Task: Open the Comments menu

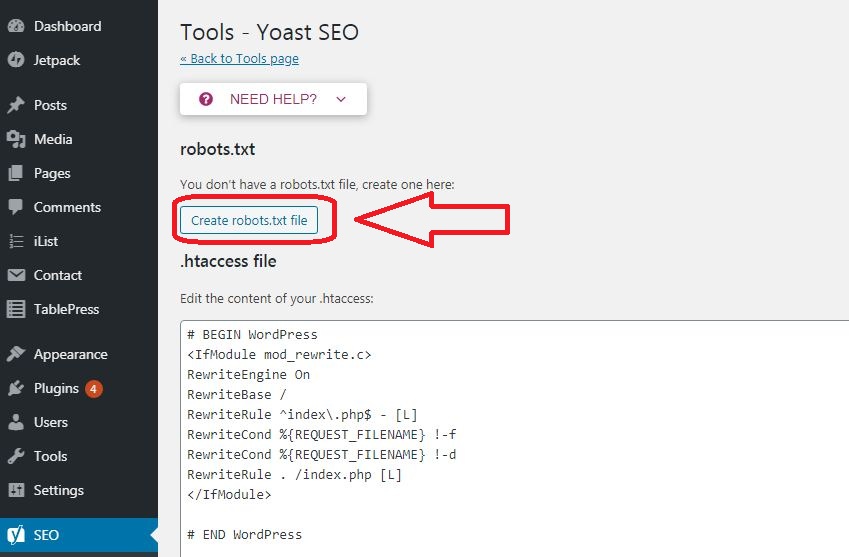Action: (x=79, y=207)
